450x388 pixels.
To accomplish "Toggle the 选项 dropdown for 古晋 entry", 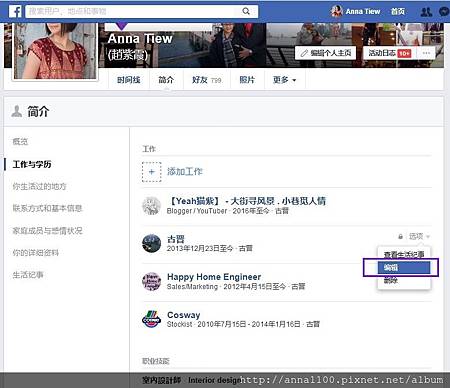I will pyautogui.click(x=419, y=236).
